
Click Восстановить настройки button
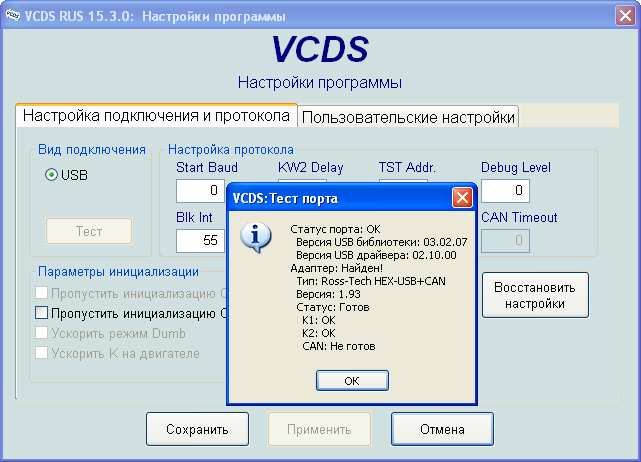tap(535, 295)
